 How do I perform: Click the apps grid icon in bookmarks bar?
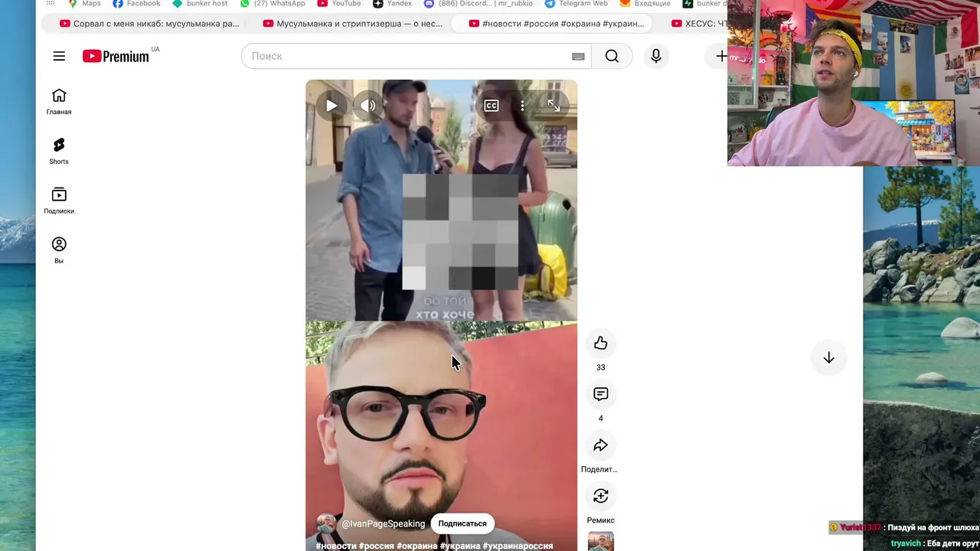[x=51, y=3]
